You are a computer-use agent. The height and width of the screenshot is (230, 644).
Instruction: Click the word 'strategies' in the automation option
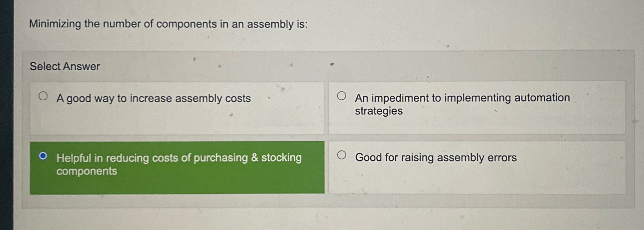[379, 111]
